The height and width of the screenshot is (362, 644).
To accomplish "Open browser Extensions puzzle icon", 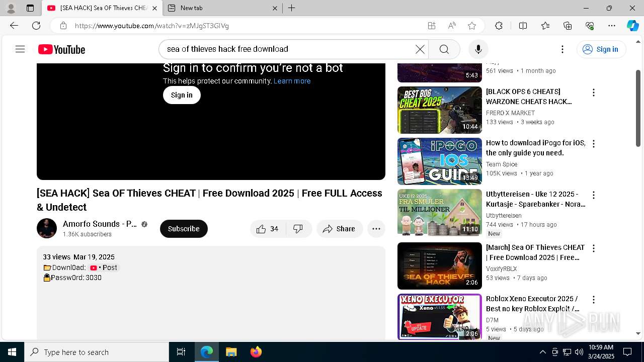I will pyautogui.click(x=499, y=26).
